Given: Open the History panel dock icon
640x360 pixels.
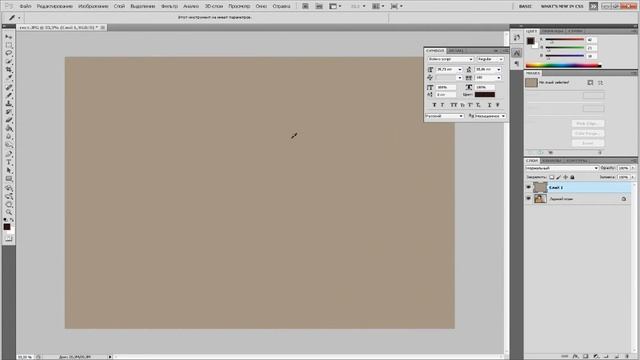Looking at the screenshot, I should 517,38.
